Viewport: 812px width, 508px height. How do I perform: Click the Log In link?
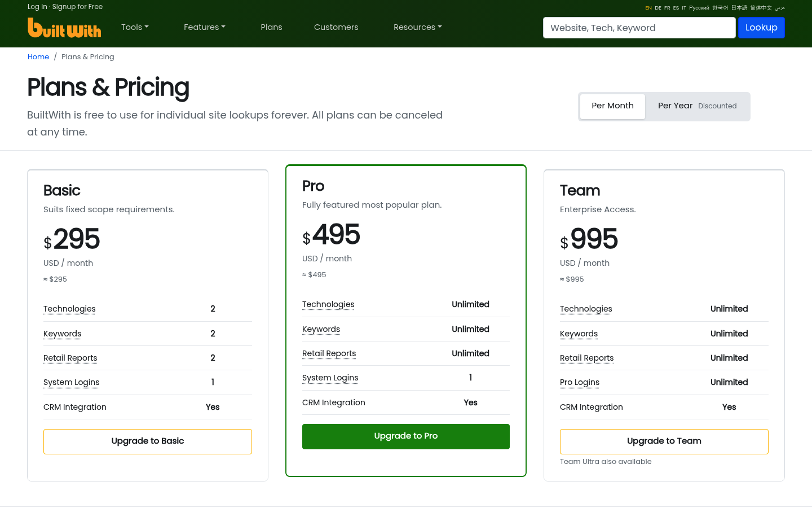point(37,7)
